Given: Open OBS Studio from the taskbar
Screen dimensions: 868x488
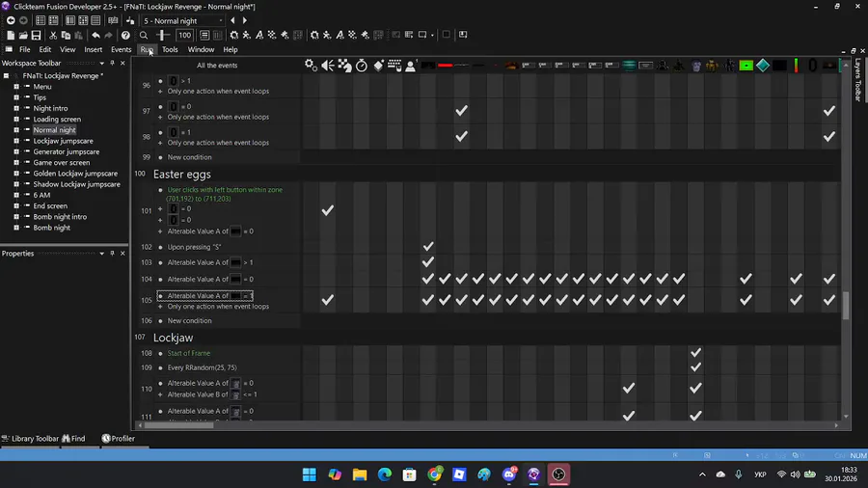Looking at the screenshot, I should pyautogui.click(x=558, y=474).
